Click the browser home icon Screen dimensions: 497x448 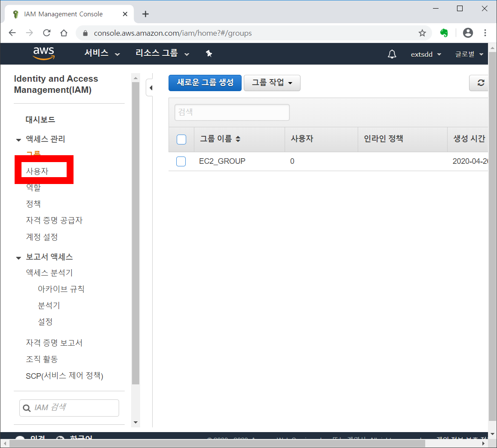coord(64,33)
